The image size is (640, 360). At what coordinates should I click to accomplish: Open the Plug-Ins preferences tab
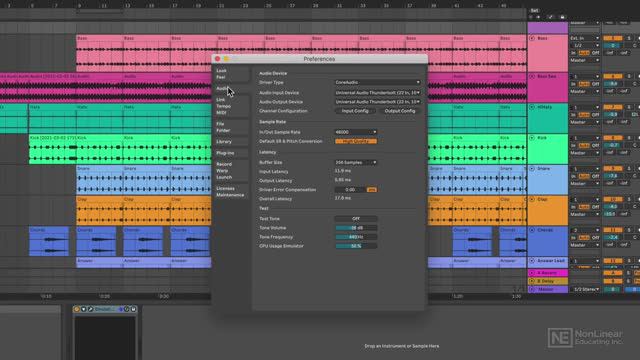(x=231, y=153)
